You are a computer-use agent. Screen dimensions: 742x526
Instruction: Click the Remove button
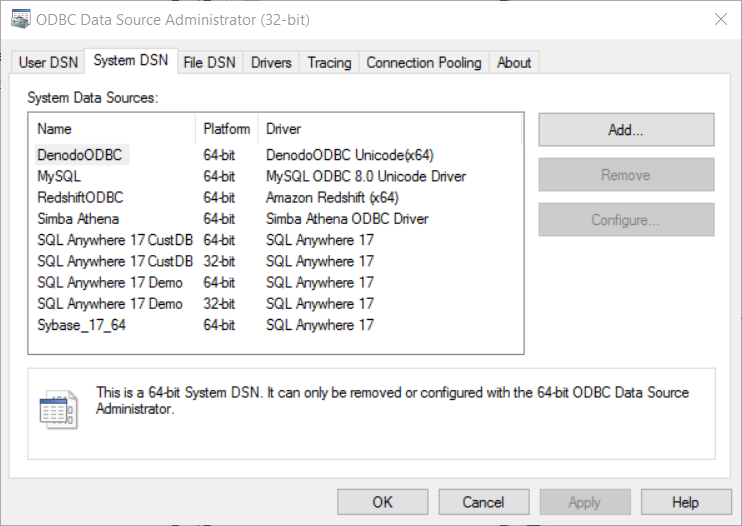(x=626, y=175)
